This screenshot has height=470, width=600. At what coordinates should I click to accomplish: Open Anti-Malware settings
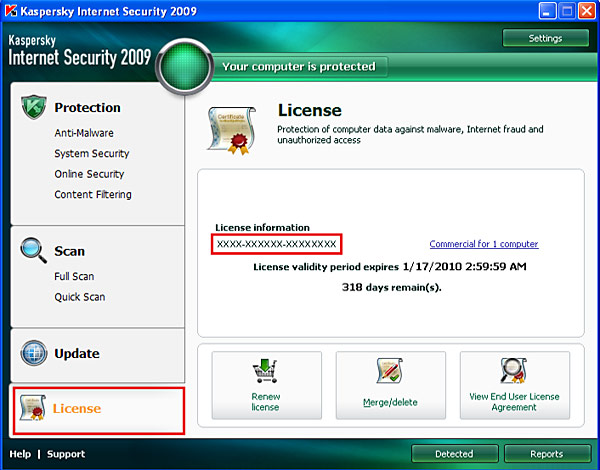(x=84, y=133)
